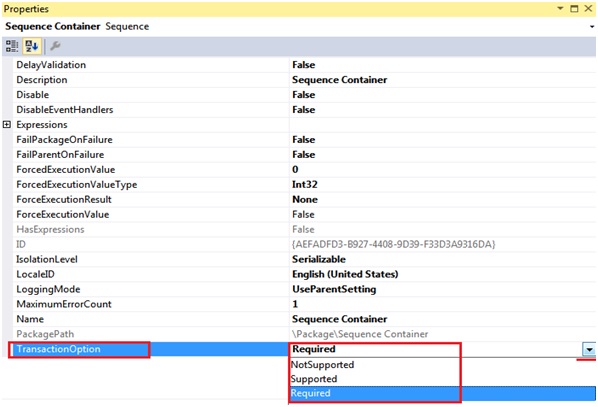Viewport: 598px width, 407px height.
Task: Pick the highlighted Required option
Action: [x=442, y=393]
